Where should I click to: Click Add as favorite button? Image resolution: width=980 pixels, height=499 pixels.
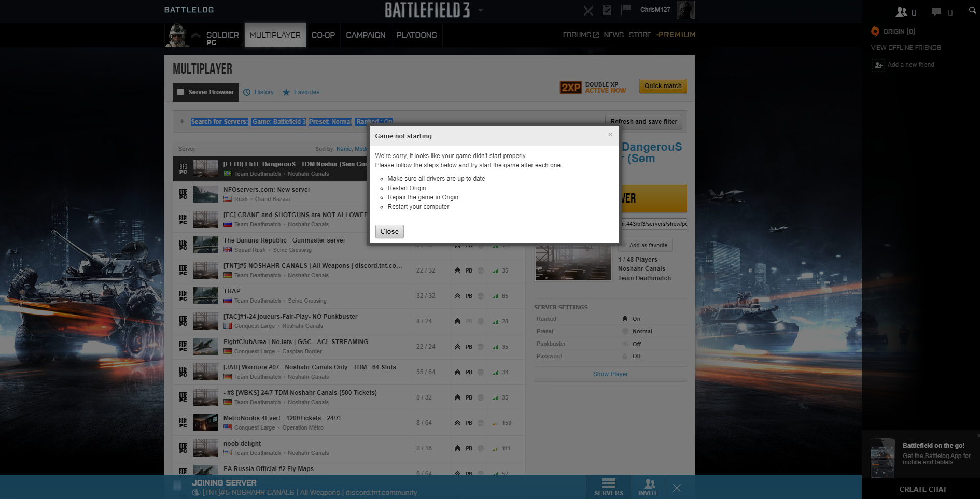(645, 245)
